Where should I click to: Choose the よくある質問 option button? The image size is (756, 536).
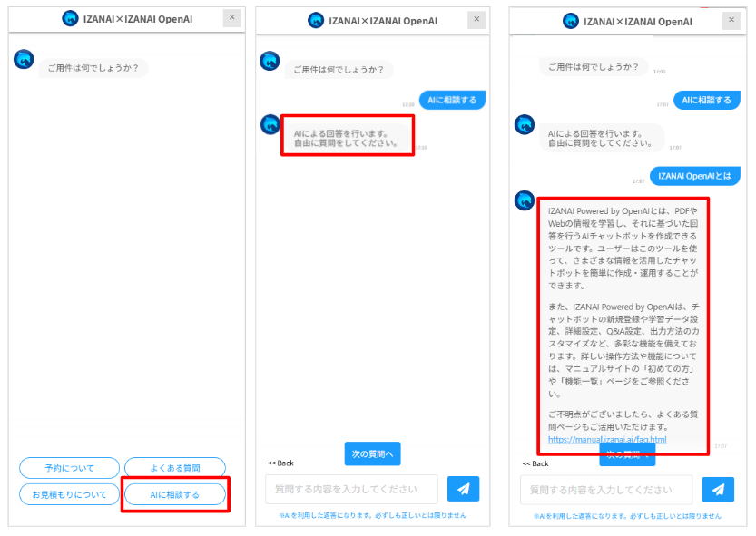[x=174, y=468]
